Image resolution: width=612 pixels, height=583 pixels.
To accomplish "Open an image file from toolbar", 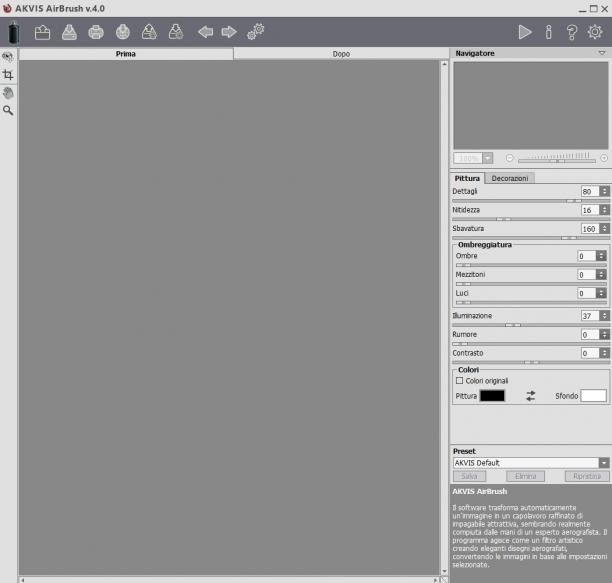I will [42, 32].
